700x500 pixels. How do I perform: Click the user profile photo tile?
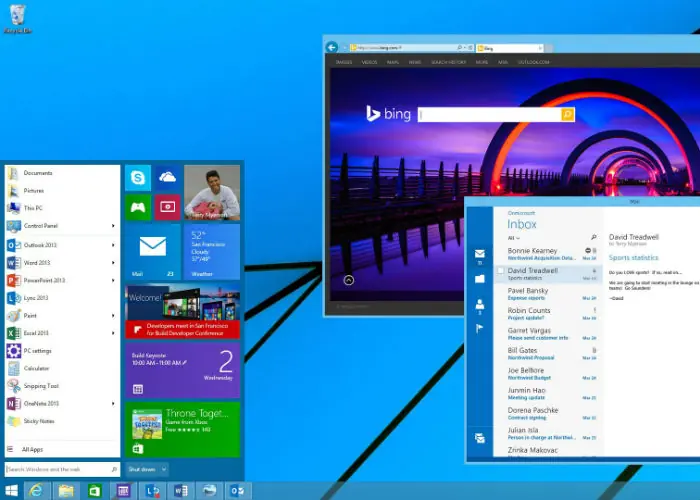tap(212, 192)
